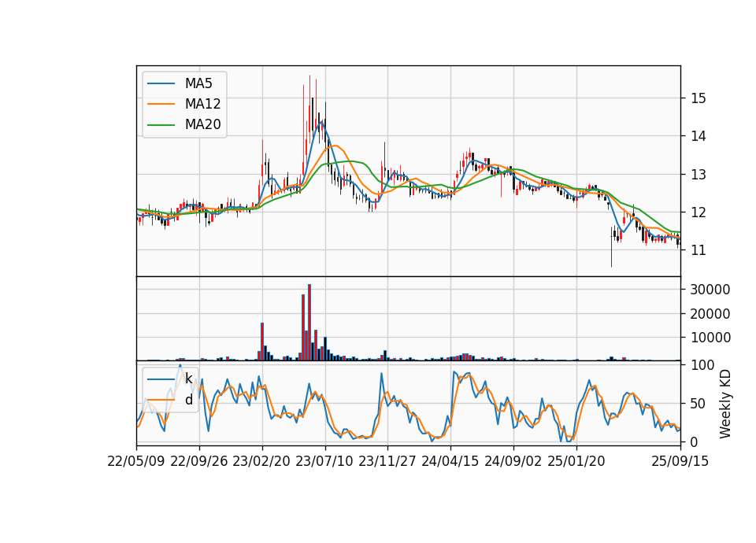
Task: Click volume axis value 10000
Action: point(710,338)
